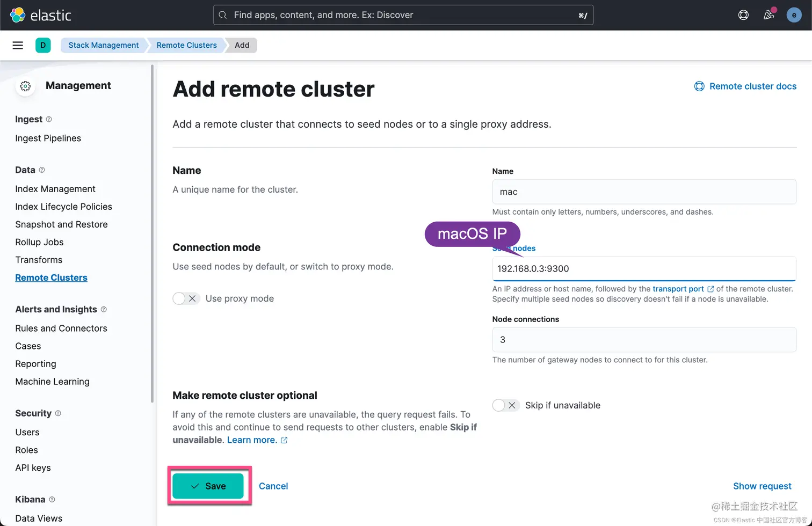This screenshot has height=526, width=812.
Task: Open Data Views under Kibana
Action: click(39, 518)
